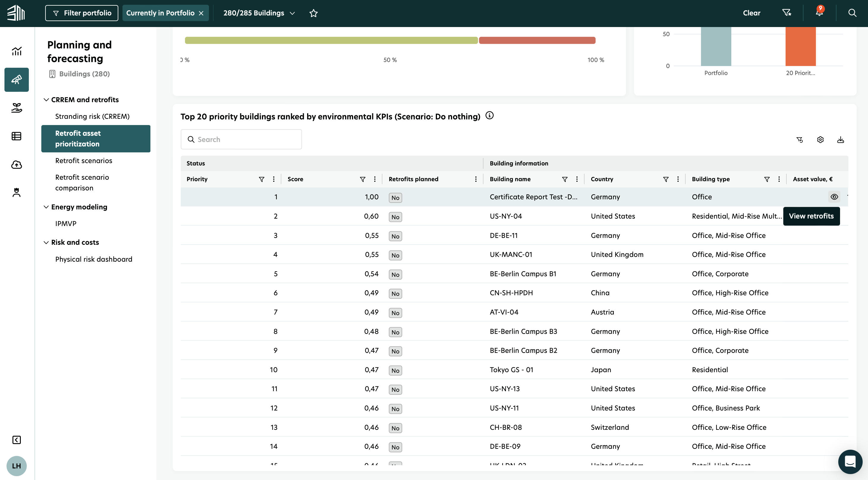Collapse the Energy modeling section
Viewport: 868px width, 480px height.
click(x=46, y=207)
